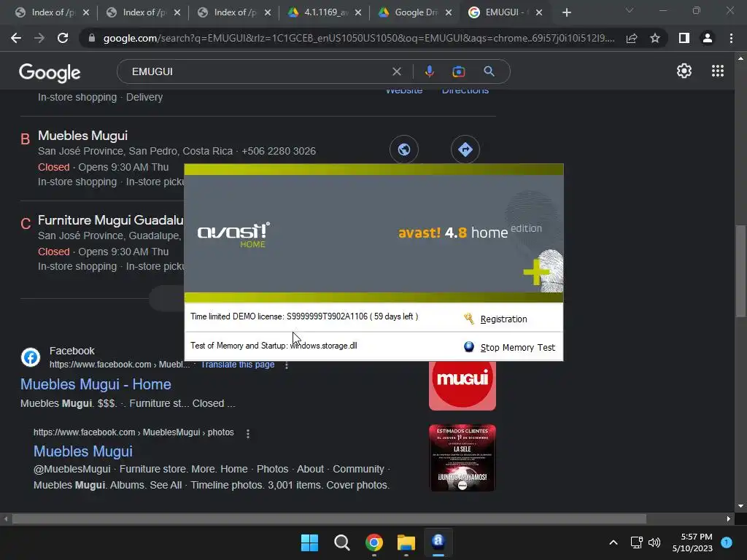The image size is (747, 560).
Task: Translate this page for the Facebook result
Action: 237,365
